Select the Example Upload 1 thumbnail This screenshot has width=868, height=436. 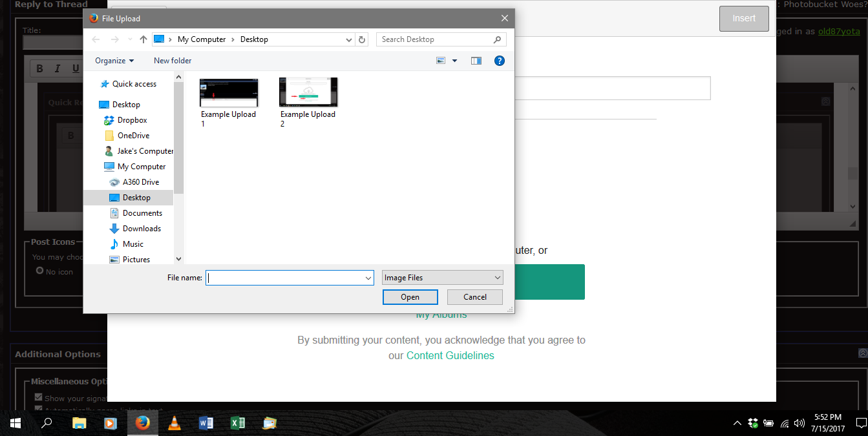tap(229, 92)
